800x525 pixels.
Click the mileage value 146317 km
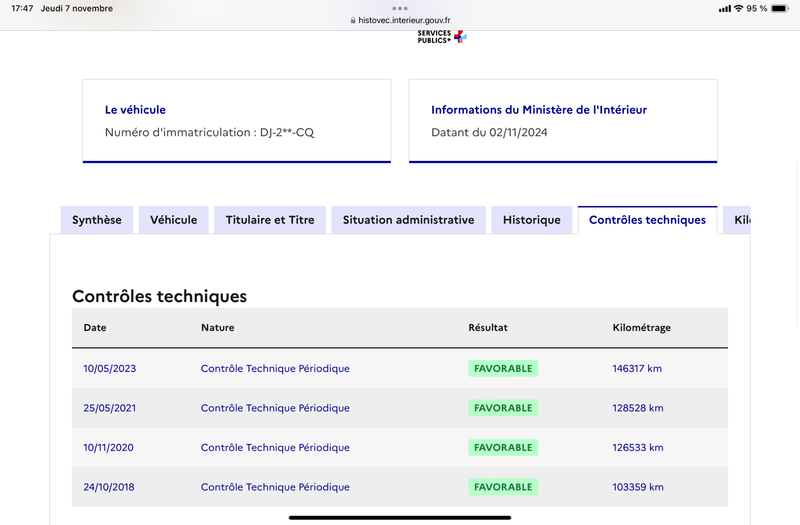(x=637, y=368)
